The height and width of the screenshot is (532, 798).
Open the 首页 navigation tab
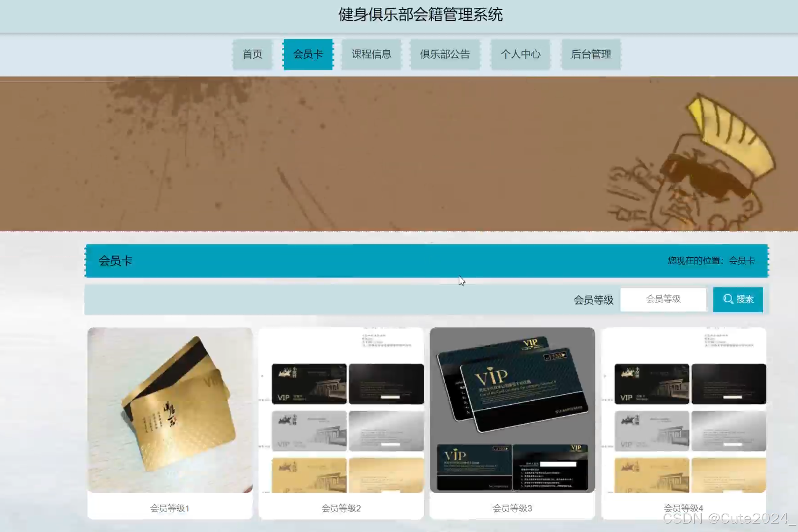click(x=252, y=54)
